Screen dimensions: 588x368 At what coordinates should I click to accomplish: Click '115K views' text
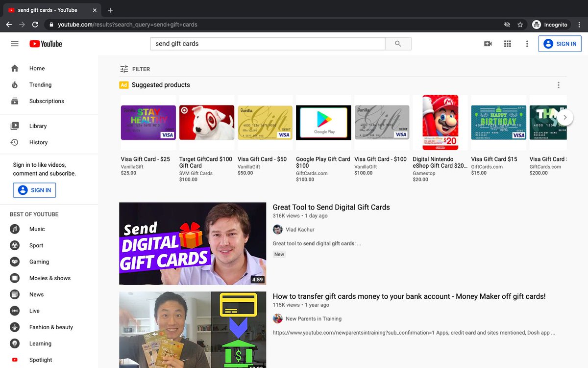tap(286, 305)
